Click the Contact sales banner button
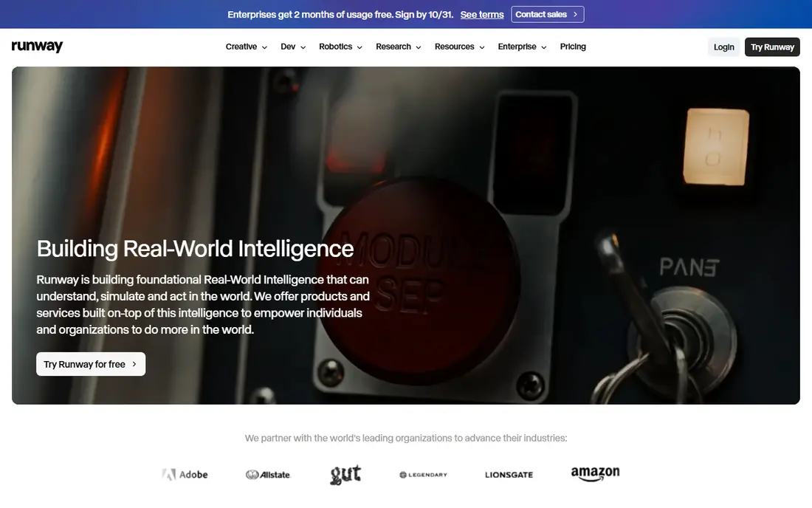The image size is (812, 508). coord(548,15)
